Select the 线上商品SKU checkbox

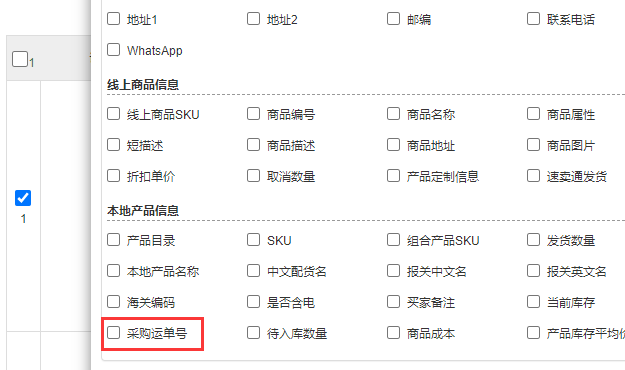[114, 114]
